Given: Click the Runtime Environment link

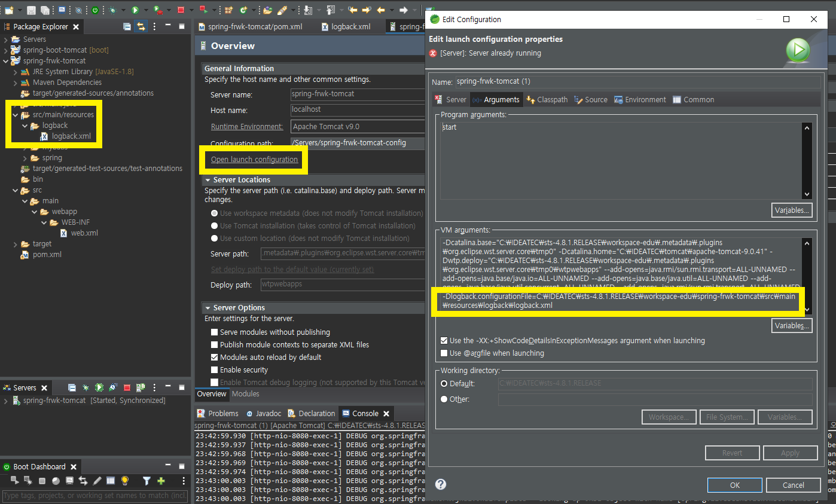Looking at the screenshot, I should [x=247, y=127].
